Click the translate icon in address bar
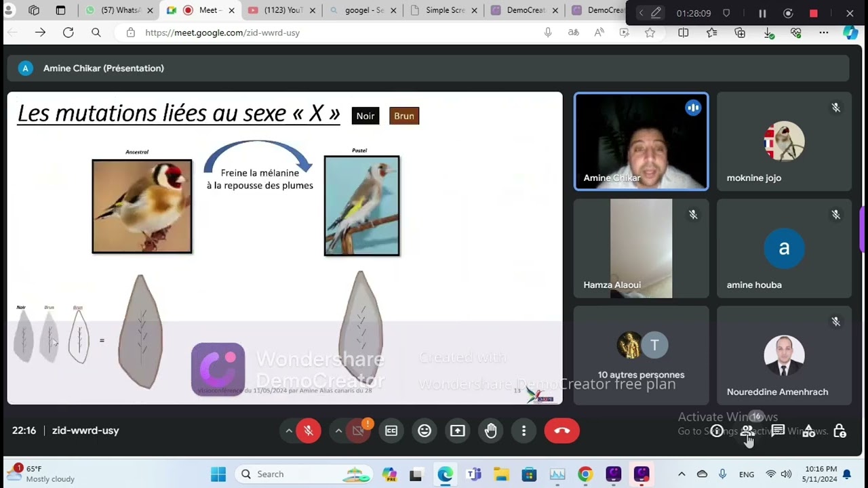Screen dimensions: 868x488 [x=574, y=33]
